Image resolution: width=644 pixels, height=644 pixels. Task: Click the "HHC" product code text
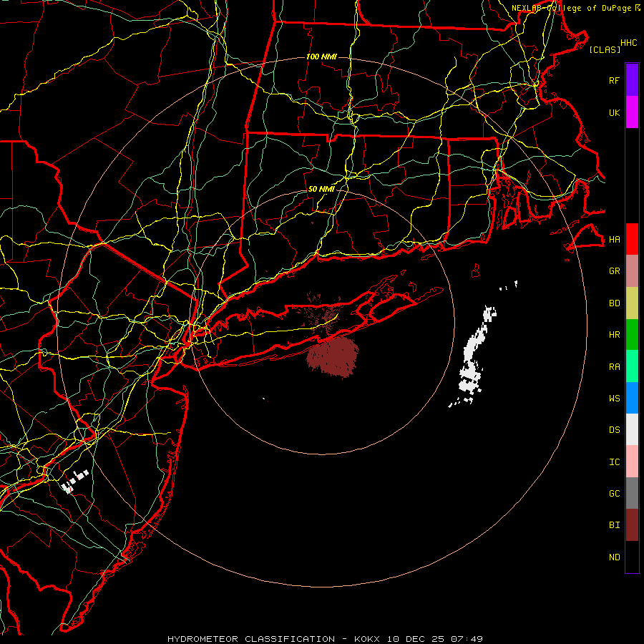coord(629,43)
